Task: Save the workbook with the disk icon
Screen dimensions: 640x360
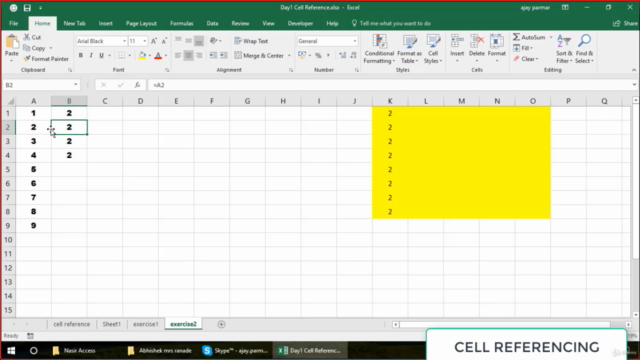Action: coord(27,8)
